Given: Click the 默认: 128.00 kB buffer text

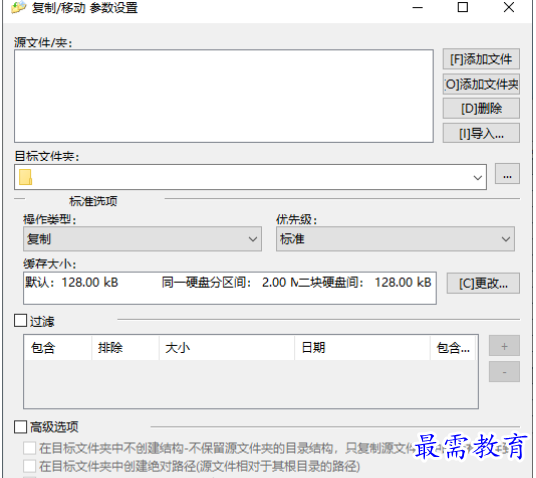Looking at the screenshot, I should pyautogui.click(x=72, y=283).
